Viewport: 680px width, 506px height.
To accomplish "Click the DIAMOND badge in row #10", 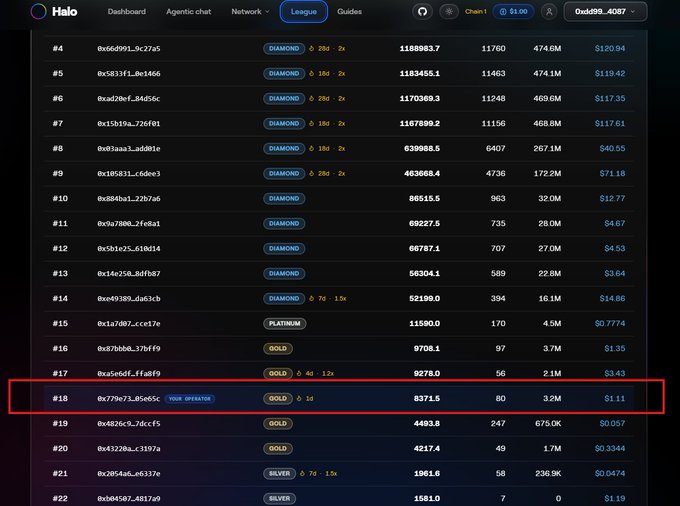I will coord(284,199).
